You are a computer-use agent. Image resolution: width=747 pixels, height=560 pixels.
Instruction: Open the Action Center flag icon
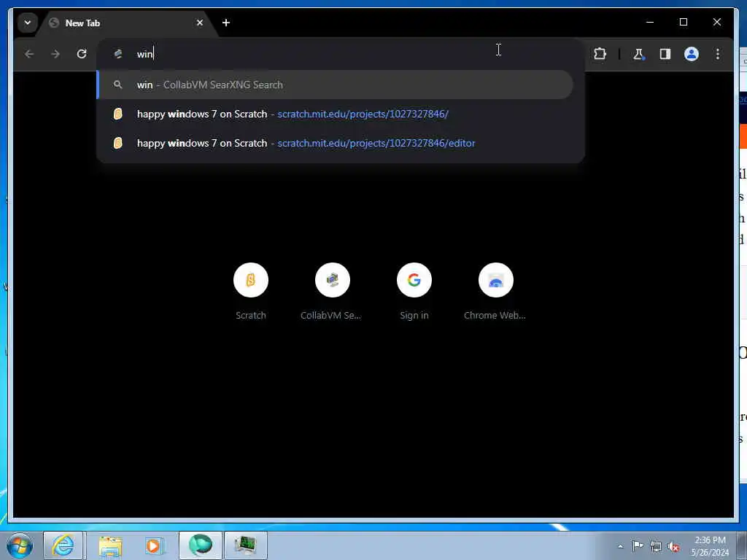pos(638,546)
